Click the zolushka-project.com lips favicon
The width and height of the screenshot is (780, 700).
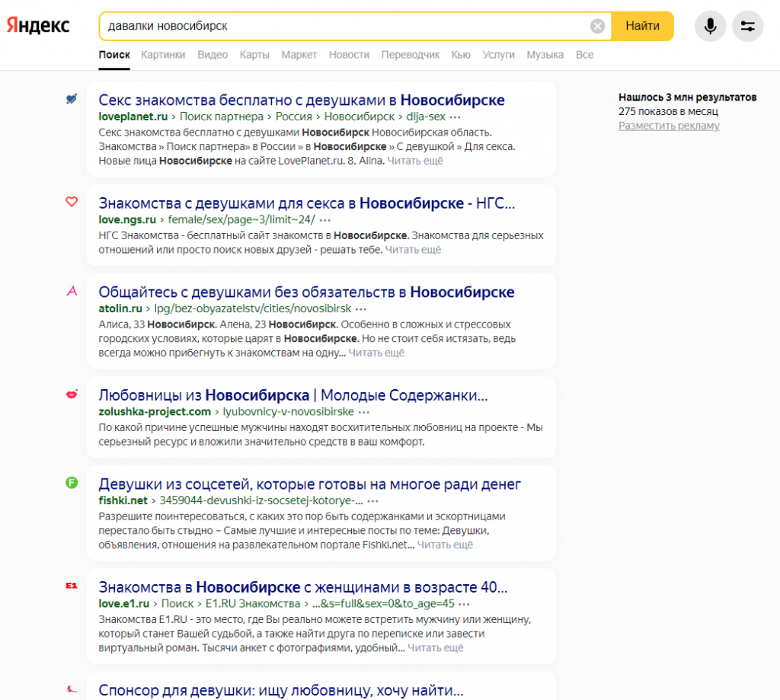point(72,394)
